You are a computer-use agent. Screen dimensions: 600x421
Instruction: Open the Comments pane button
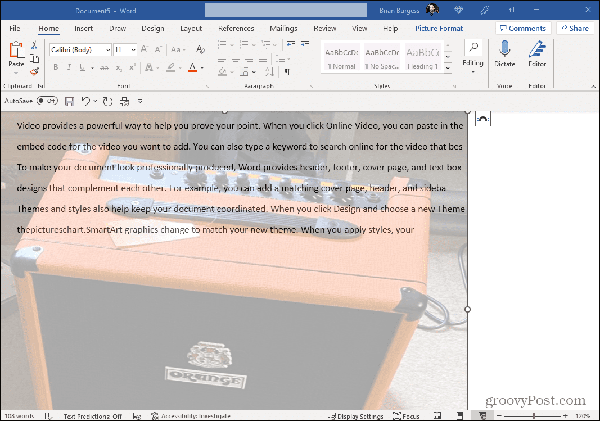[x=523, y=29]
